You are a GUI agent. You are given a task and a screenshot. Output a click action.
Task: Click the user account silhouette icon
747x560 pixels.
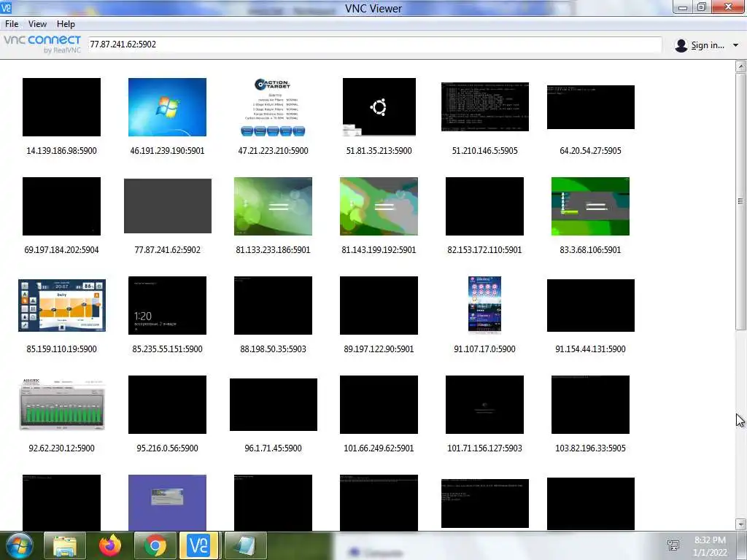681,45
